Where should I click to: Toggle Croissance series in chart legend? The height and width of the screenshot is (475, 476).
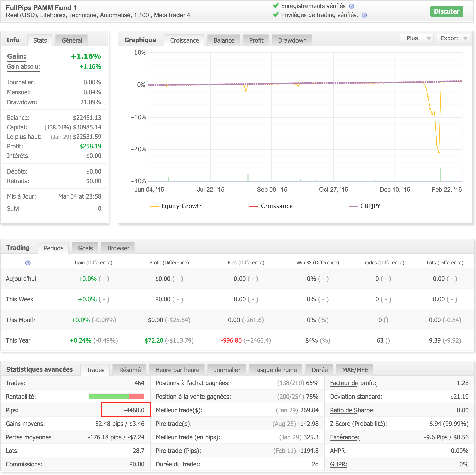click(x=271, y=206)
